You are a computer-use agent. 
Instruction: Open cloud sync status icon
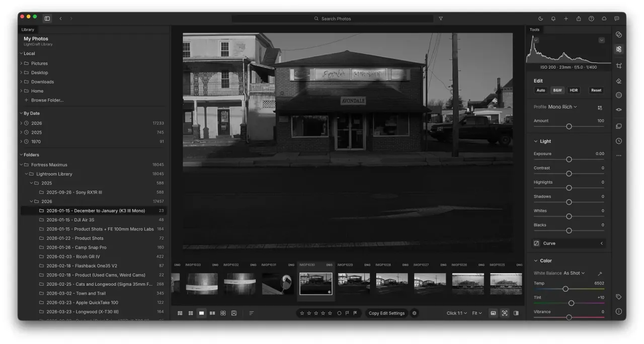click(604, 19)
